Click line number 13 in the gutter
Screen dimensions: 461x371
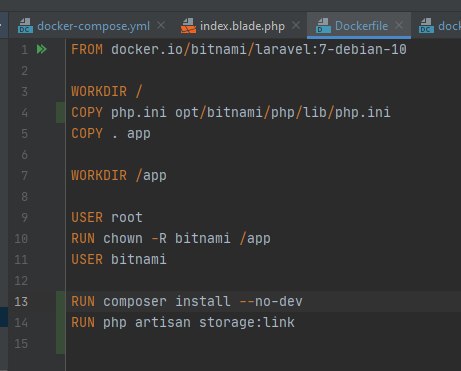21,302
